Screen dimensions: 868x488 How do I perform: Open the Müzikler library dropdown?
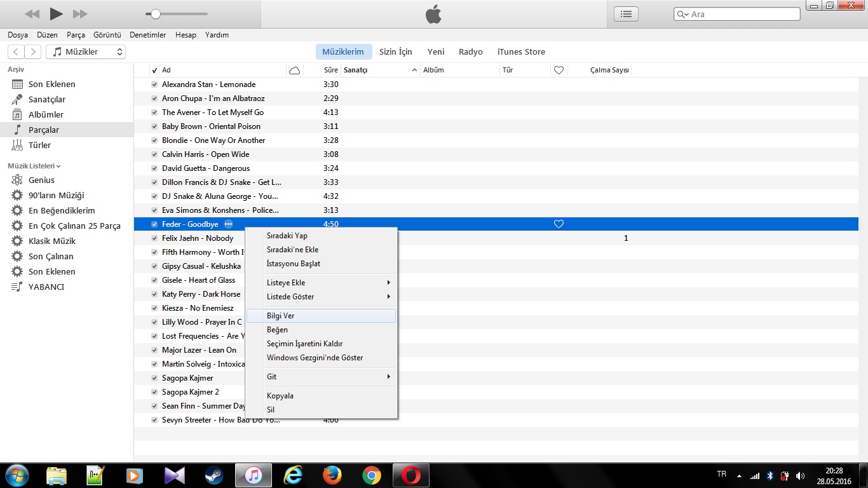tap(86, 52)
